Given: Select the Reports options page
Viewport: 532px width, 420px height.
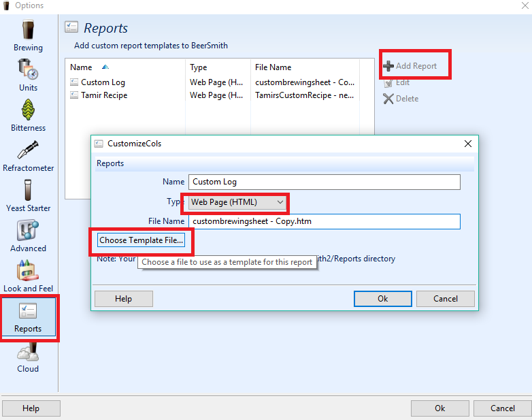Looking at the screenshot, I should coord(28,317).
